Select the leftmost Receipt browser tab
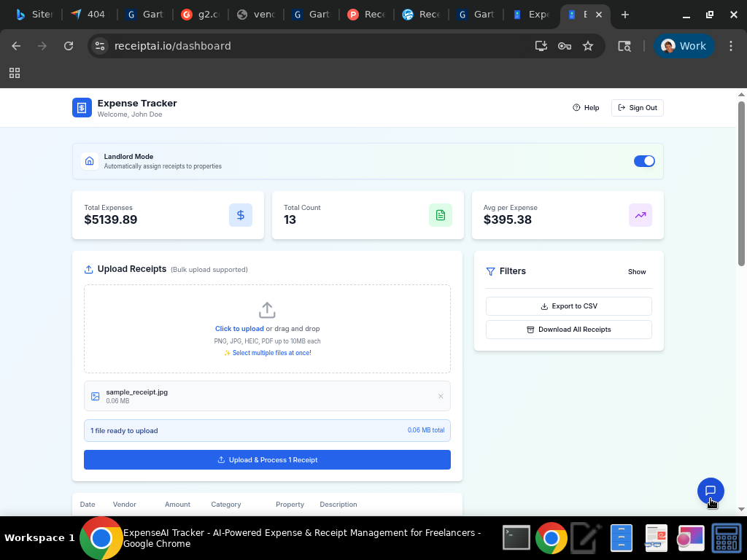The width and height of the screenshot is (747, 560). [x=368, y=15]
